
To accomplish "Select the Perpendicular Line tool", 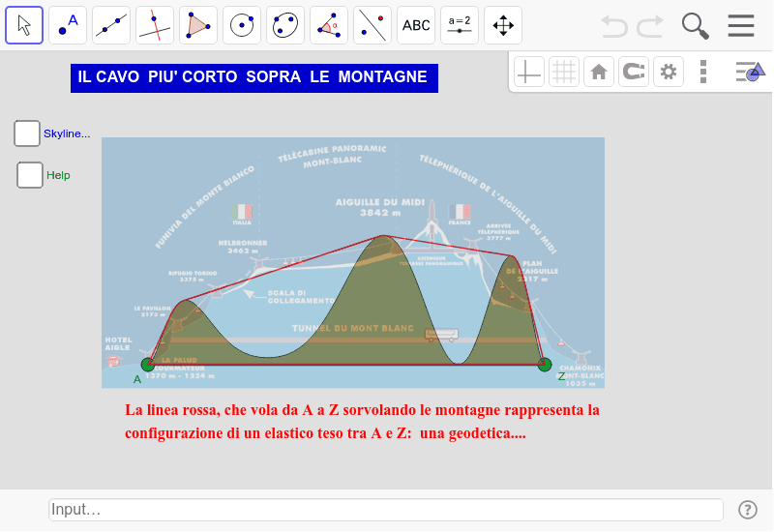I will tap(155, 25).
